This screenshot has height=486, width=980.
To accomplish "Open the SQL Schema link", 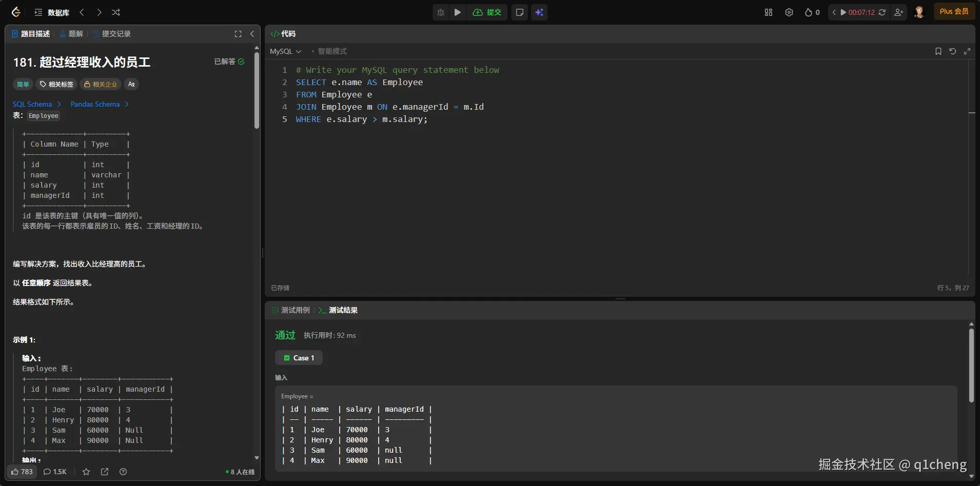I will click(x=36, y=104).
